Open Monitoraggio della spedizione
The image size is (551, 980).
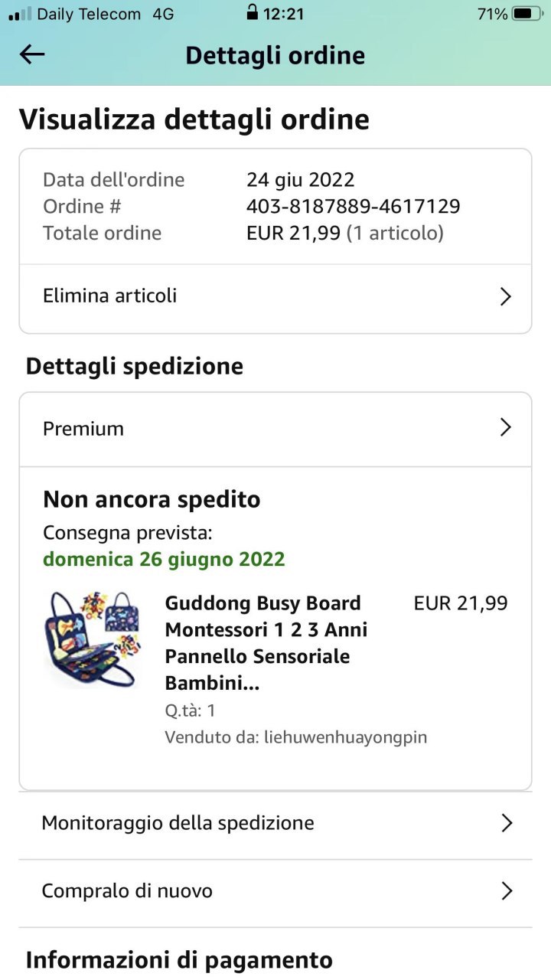178,823
